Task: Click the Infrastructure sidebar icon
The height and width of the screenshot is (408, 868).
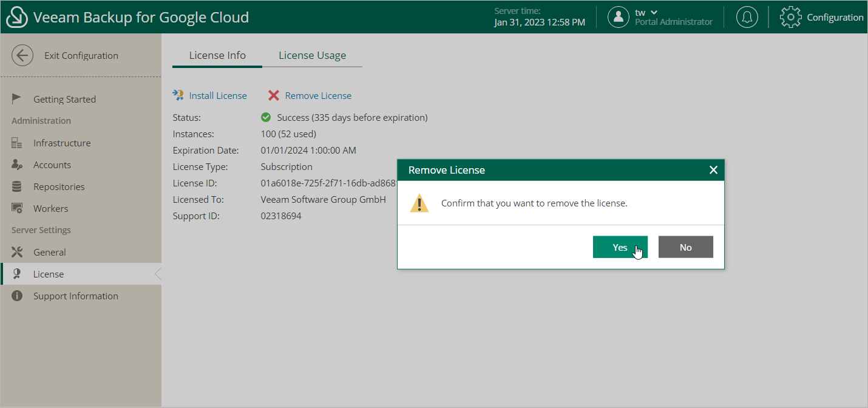Action: (x=17, y=143)
